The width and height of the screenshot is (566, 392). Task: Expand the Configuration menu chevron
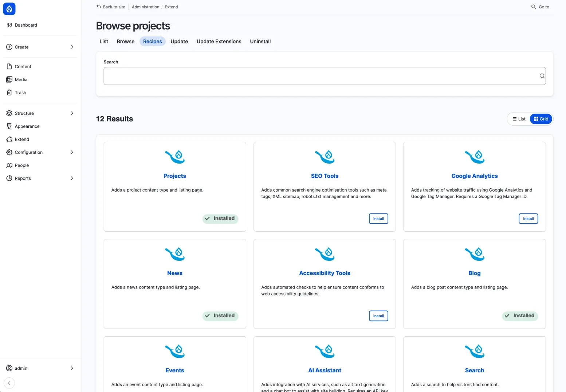(72, 152)
